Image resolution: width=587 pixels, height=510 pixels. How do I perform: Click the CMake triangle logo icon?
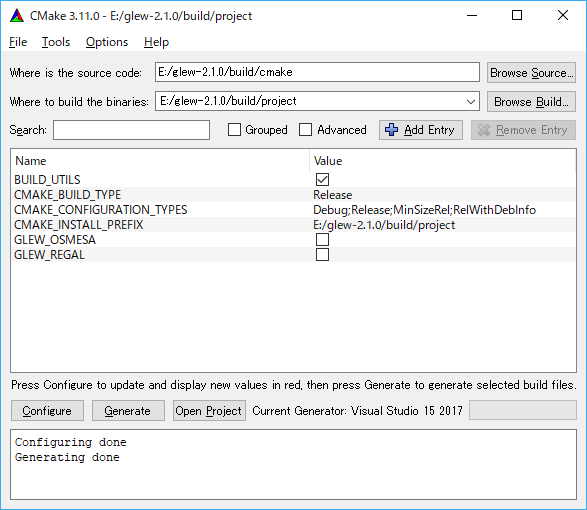(x=17, y=16)
